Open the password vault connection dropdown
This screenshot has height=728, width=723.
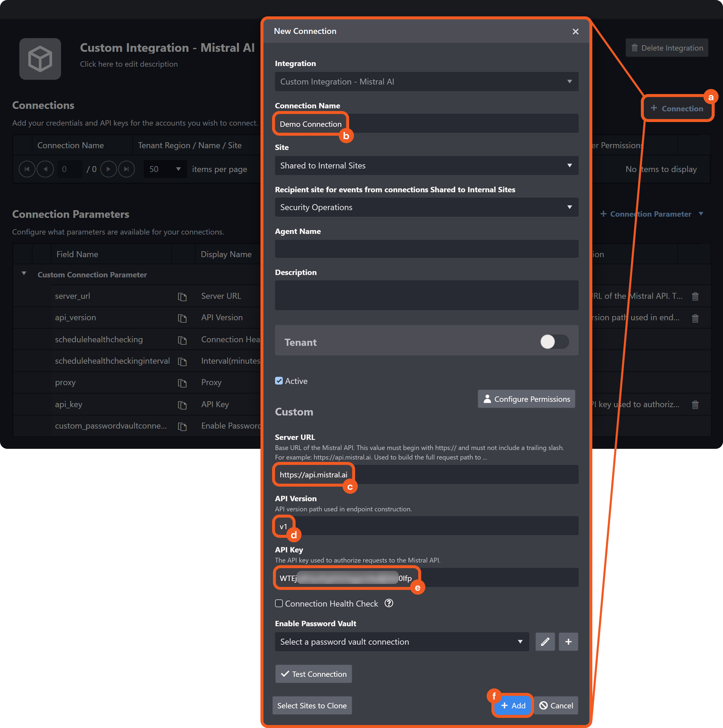pyautogui.click(x=402, y=642)
